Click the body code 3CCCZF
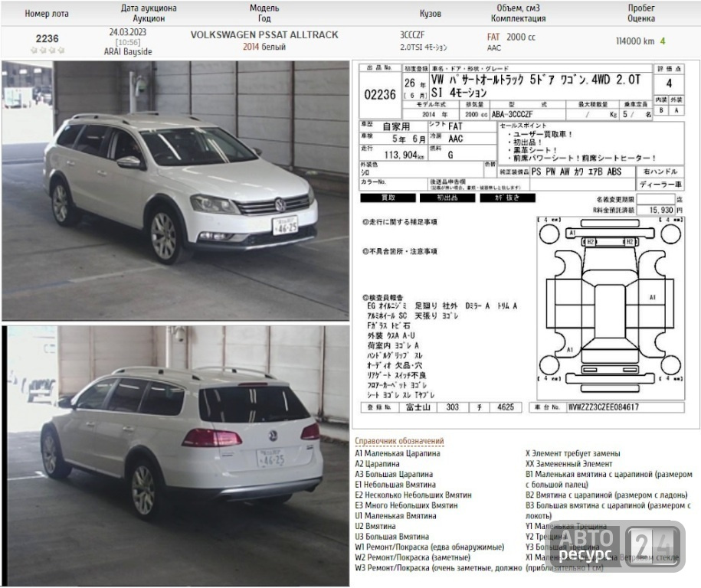The width and height of the screenshot is (701, 588). click(x=412, y=35)
